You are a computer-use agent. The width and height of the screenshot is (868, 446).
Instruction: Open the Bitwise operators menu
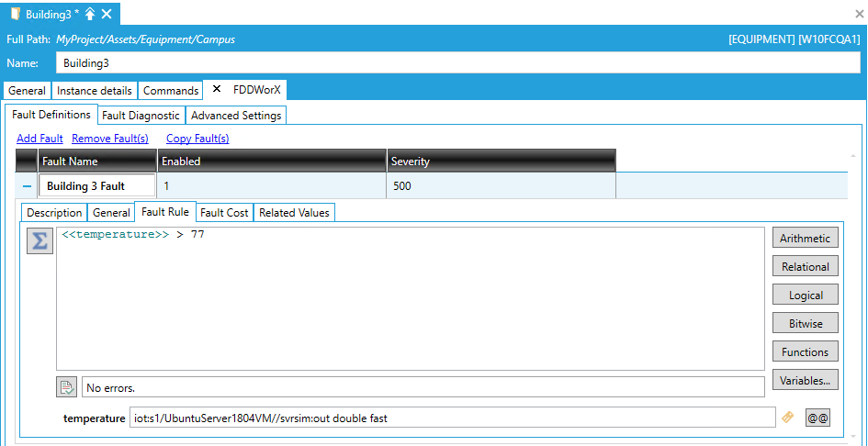805,324
